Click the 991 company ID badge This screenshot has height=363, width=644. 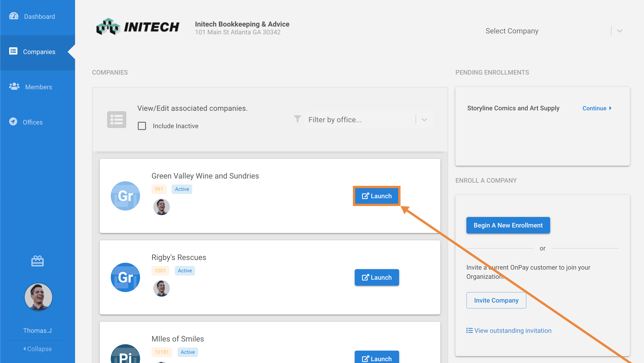159,189
